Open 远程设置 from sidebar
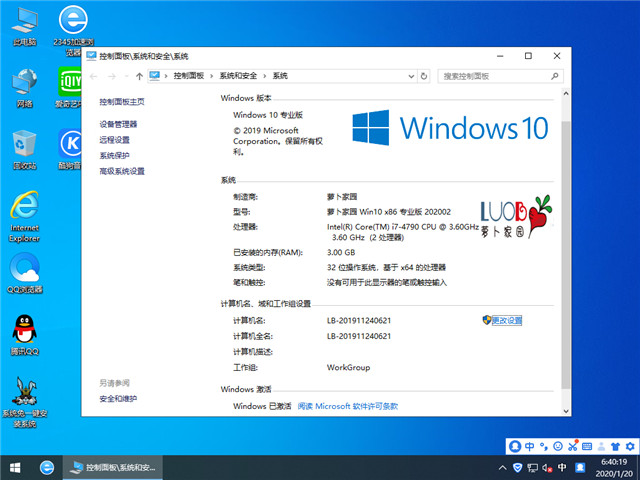This screenshot has width=640, height=480. coord(114,140)
